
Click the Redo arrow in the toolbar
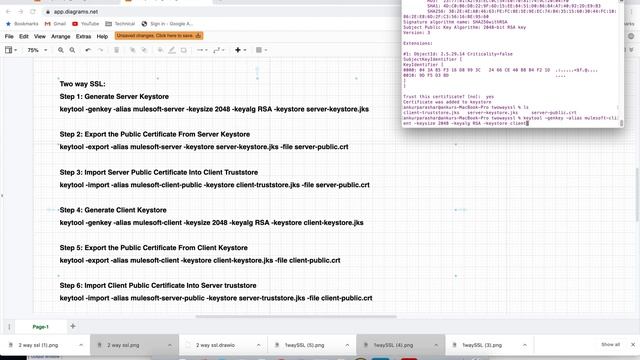[100, 50]
